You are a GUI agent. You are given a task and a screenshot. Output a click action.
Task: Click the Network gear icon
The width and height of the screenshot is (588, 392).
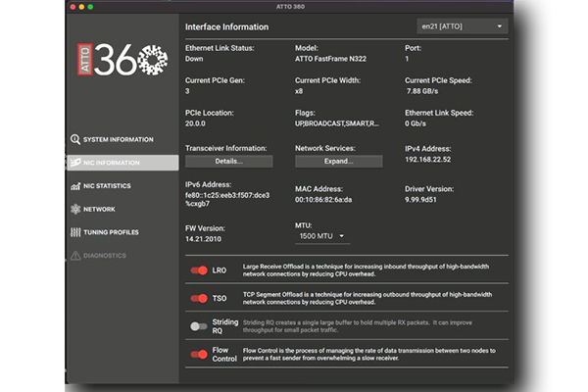(75, 210)
